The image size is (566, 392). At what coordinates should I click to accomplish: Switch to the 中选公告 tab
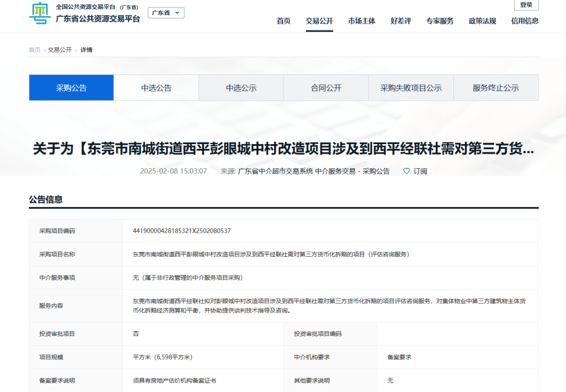(156, 88)
